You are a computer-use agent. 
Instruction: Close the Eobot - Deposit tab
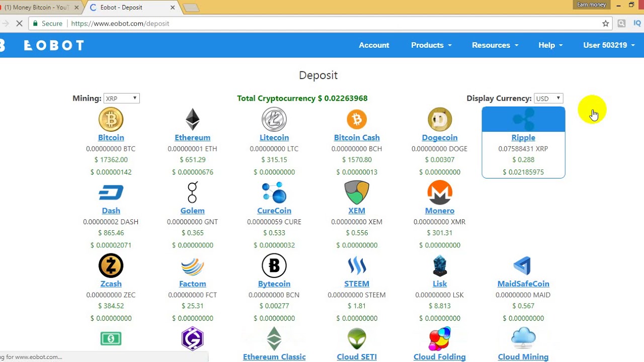coord(173,8)
